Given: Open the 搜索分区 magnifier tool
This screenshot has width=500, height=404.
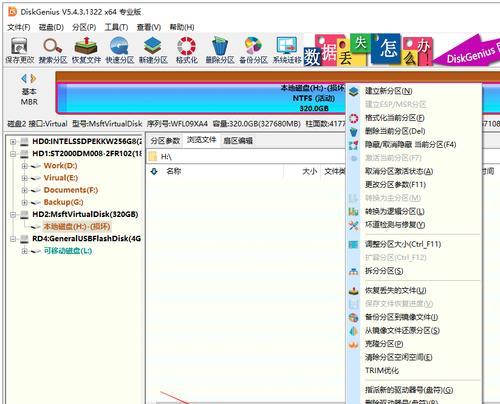Looking at the screenshot, I should pyautogui.click(x=53, y=50).
